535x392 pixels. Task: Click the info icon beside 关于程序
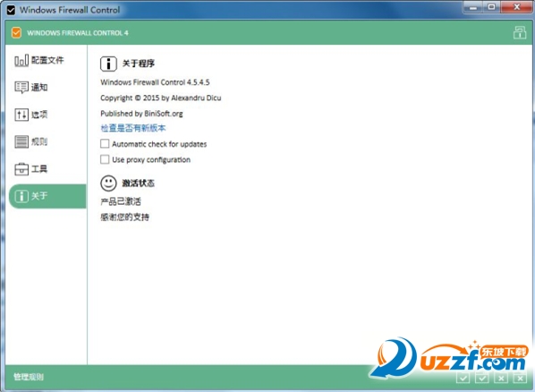point(108,64)
